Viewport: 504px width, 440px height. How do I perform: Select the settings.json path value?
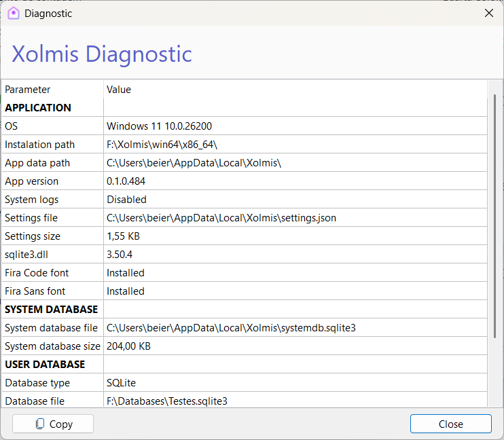(x=295, y=217)
